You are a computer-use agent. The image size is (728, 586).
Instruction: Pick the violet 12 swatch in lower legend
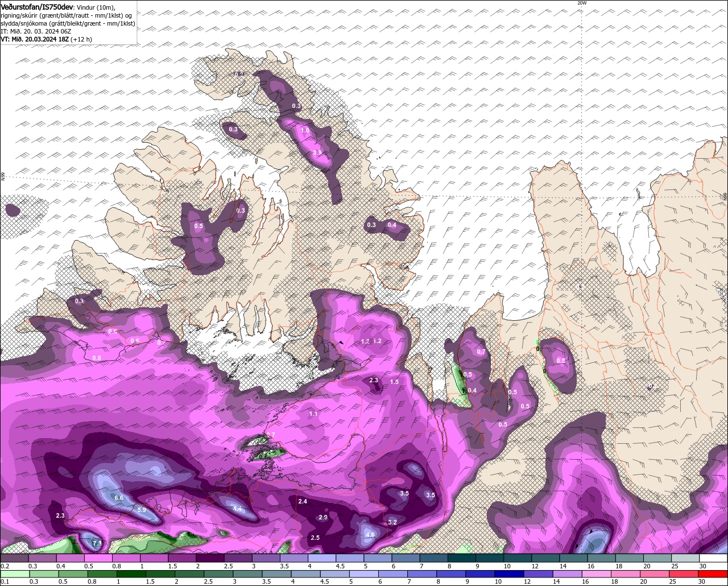[x=539, y=573]
